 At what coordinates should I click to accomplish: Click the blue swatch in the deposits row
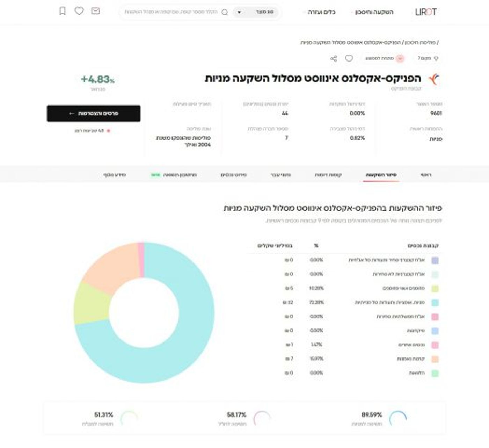point(435,331)
